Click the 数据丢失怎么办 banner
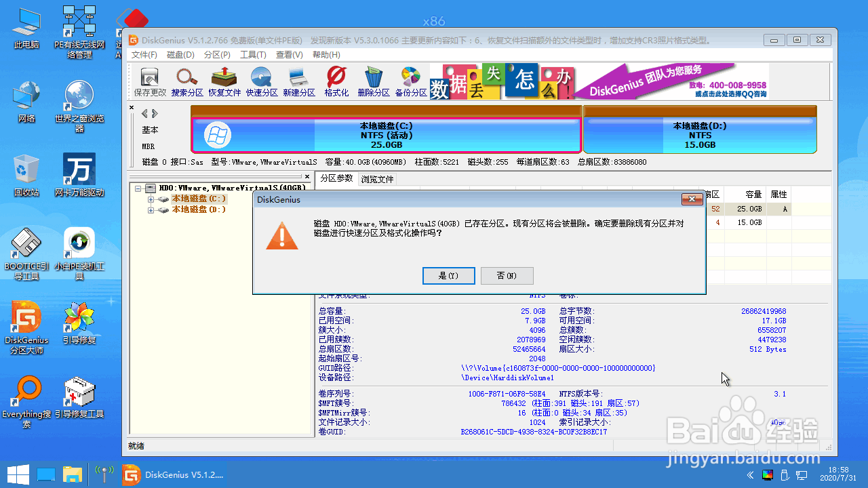Viewport: 868px width, 488px height. pos(502,81)
